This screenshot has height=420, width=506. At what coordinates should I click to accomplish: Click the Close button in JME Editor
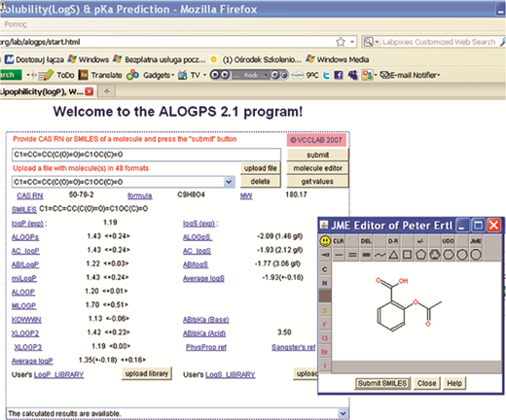(x=426, y=383)
